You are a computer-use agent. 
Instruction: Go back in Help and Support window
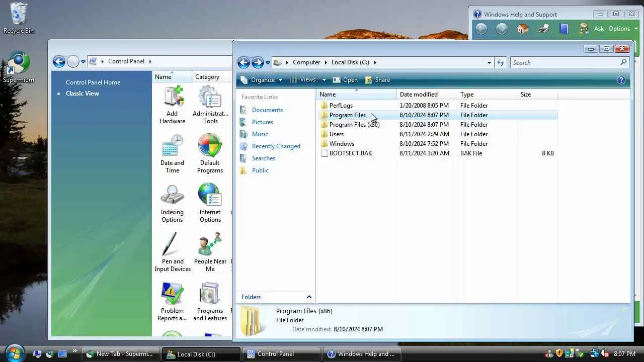click(x=481, y=29)
